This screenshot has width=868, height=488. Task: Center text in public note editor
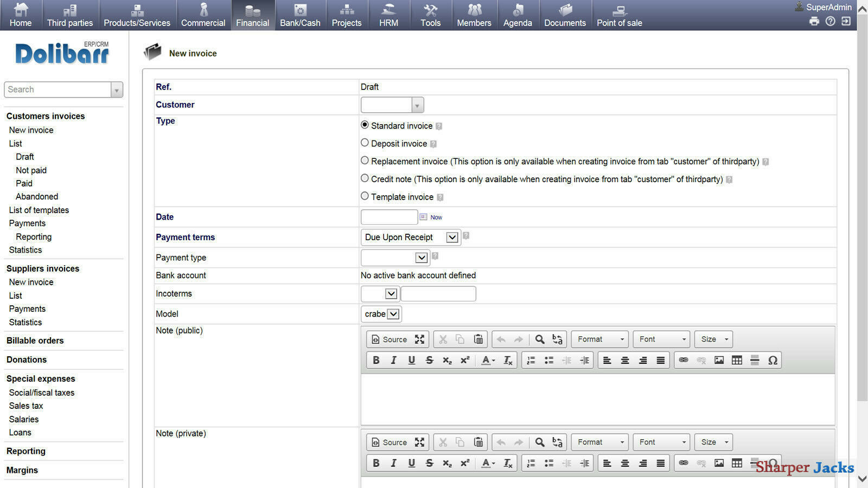[x=625, y=360]
